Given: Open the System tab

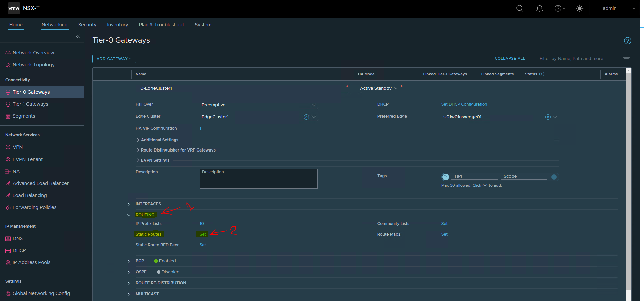Looking at the screenshot, I should [203, 25].
